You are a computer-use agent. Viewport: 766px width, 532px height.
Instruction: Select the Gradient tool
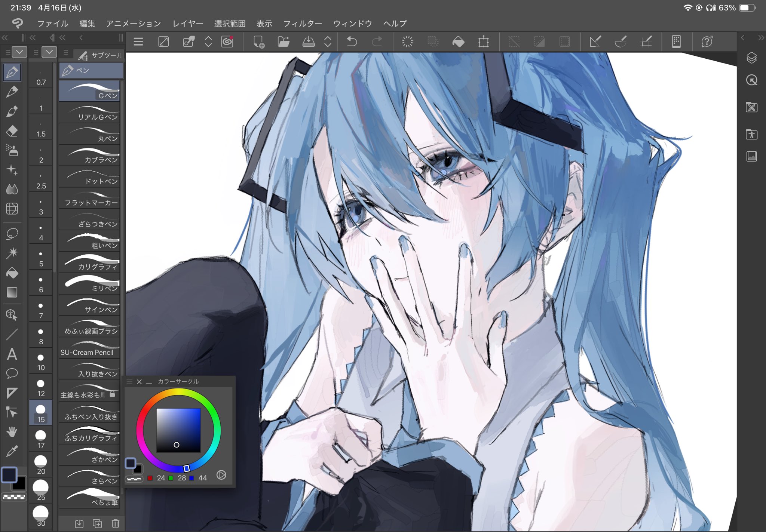tap(12, 292)
